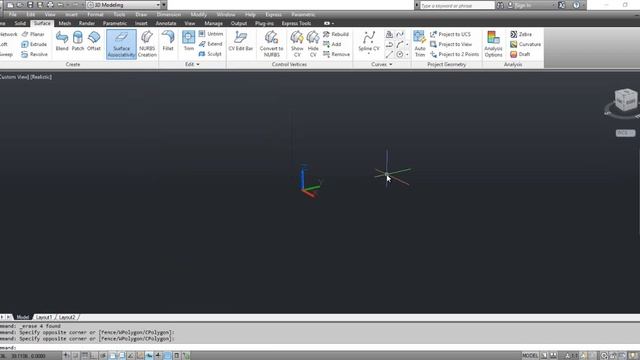Switch to the Layout1 tab
This screenshot has width=640, height=360.
point(44,317)
